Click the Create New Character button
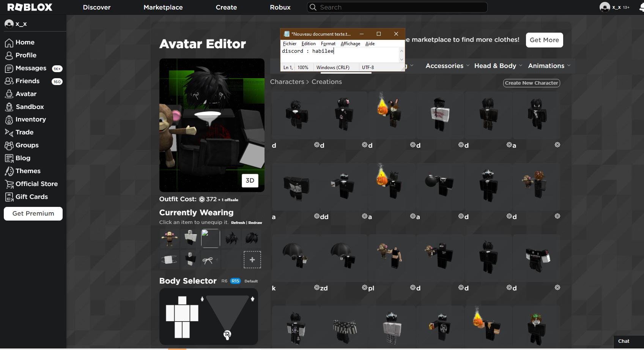This screenshot has height=350, width=644. (531, 83)
